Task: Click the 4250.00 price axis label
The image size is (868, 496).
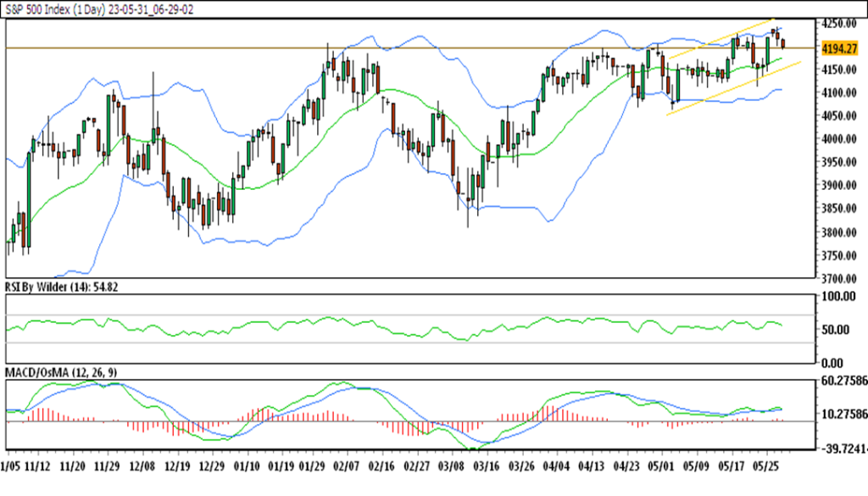Action: click(839, 23)
